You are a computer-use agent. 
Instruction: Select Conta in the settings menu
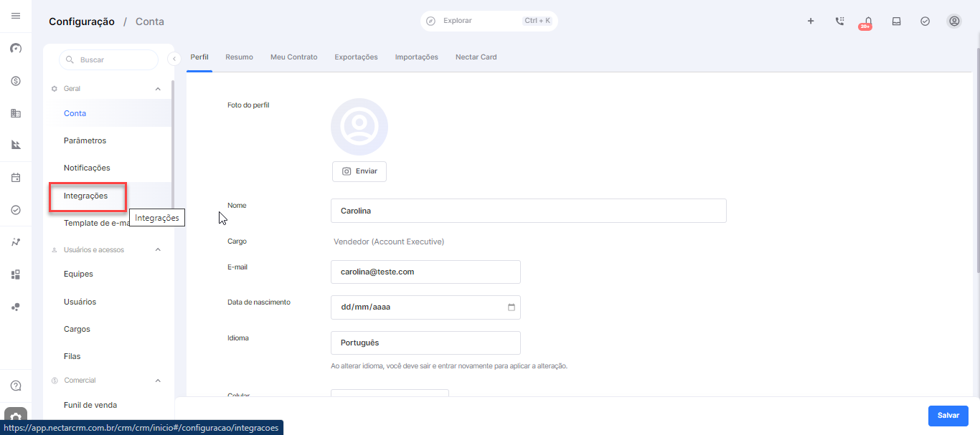tap(108, 113)
